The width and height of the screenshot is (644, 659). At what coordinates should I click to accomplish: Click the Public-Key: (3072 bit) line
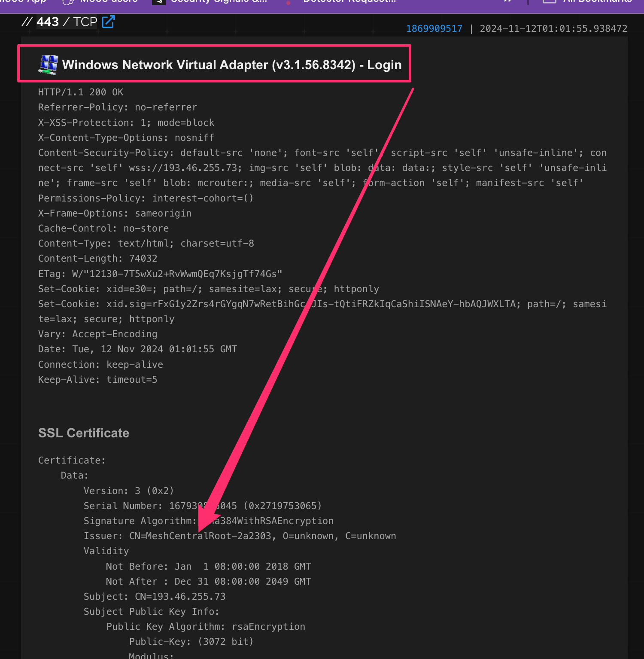[x=191, y=642]
